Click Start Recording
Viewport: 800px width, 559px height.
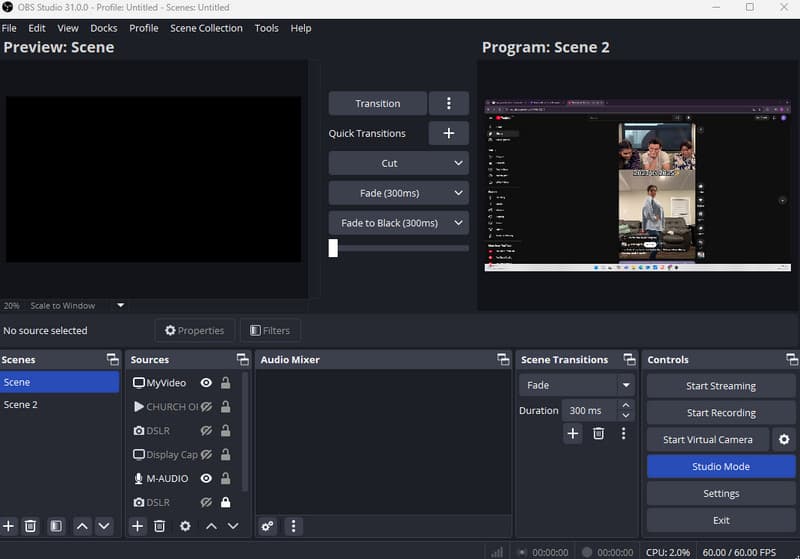click(x=721, y=413)
